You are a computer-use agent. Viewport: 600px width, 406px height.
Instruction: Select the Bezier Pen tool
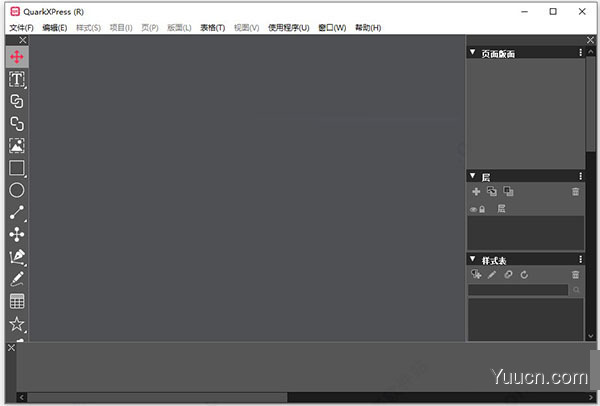click(17, 257)
